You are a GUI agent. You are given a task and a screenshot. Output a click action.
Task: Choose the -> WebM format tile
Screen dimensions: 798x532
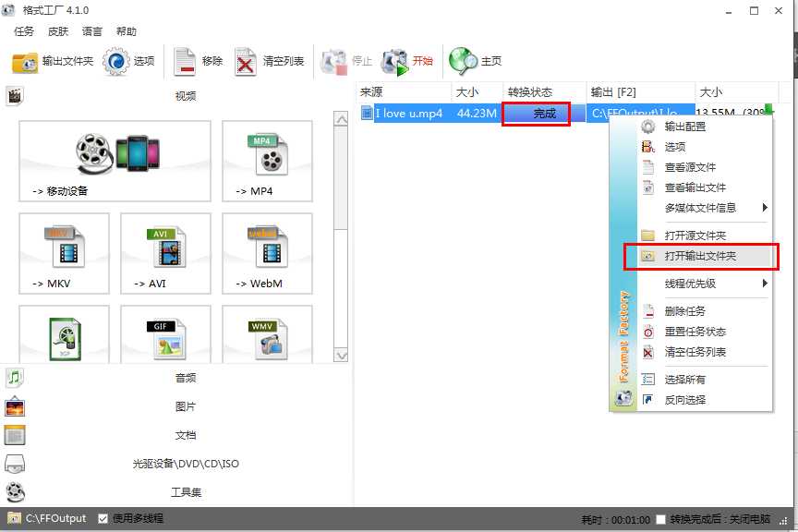point(267,253)
